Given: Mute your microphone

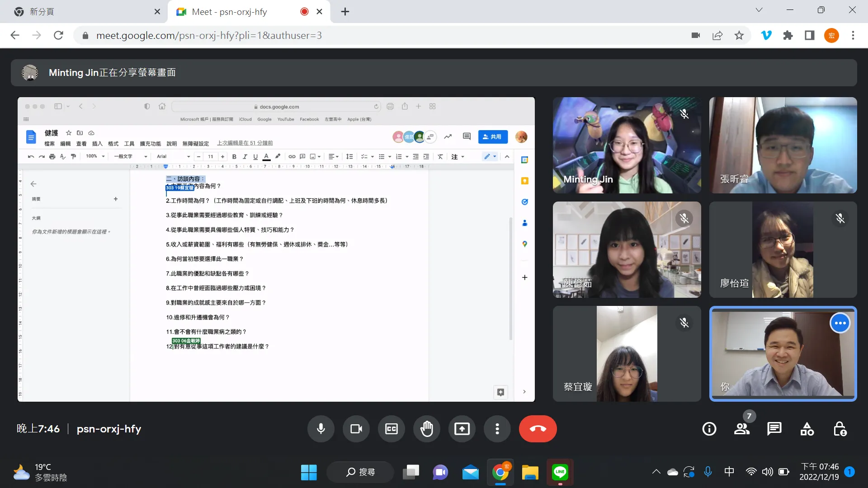Looking at the screenshot, I should pos(321,429).
